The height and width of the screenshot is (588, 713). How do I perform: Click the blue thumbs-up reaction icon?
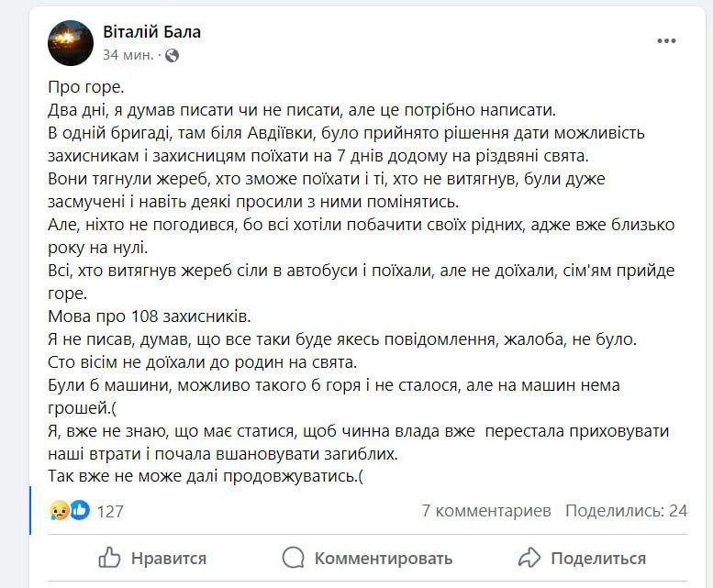tap(80, 510)
